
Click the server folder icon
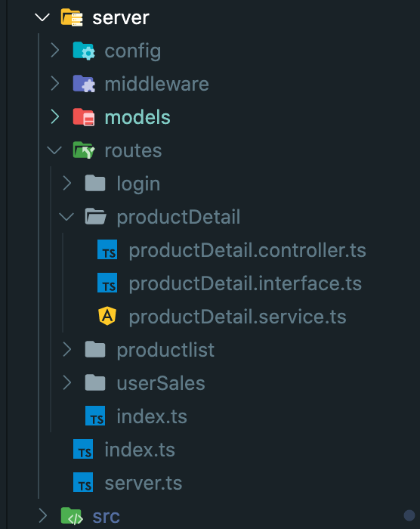pos(72,17)
